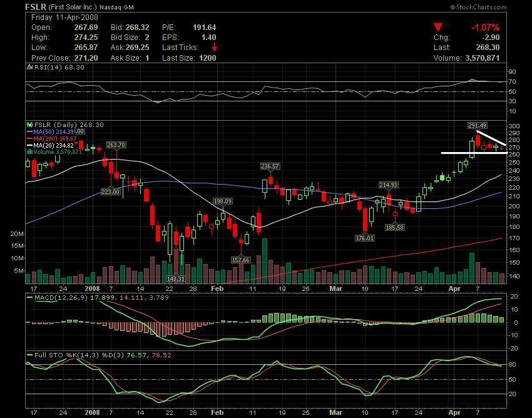Click the red Last Ticks down arrow
Viewport: 532px width, 418px height.
214,48
